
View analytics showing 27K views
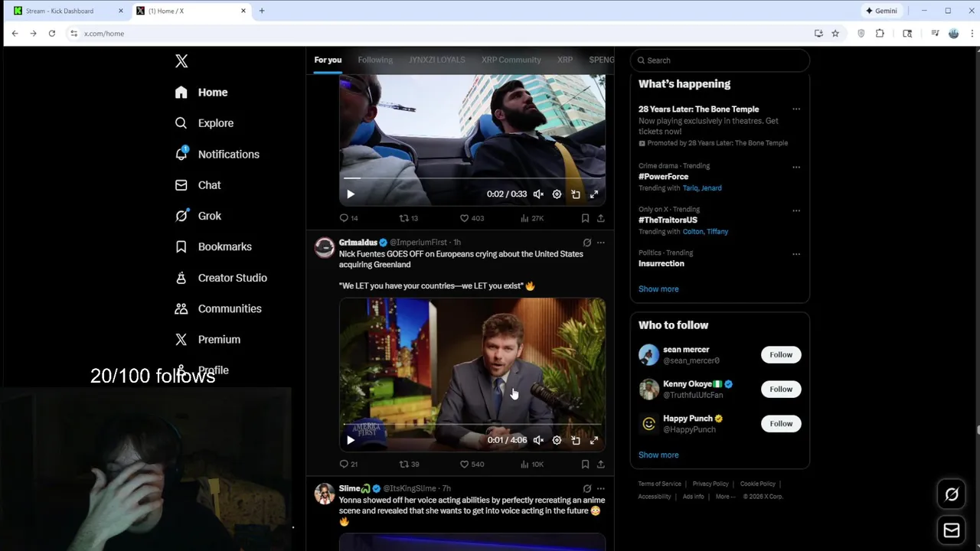[532, 218]
